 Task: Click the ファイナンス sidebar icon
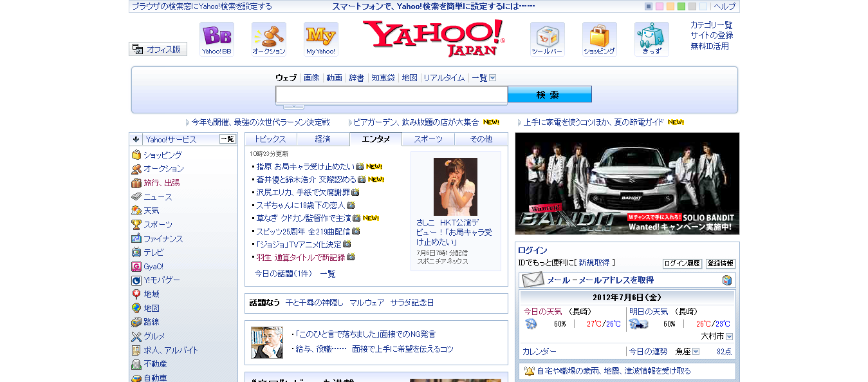click(136, 239)
